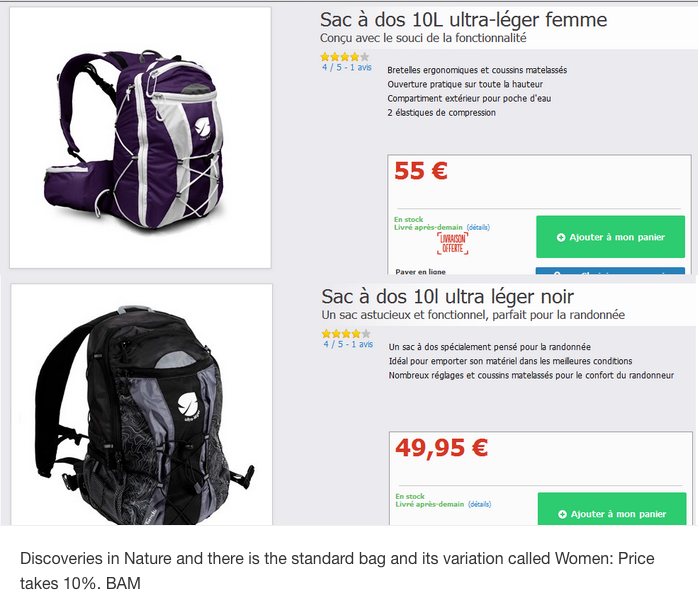Open delivery '(détails)' link for the black backpack
Image resolution: width=698 pixels, height=602 pixels.
click(479, 504)
